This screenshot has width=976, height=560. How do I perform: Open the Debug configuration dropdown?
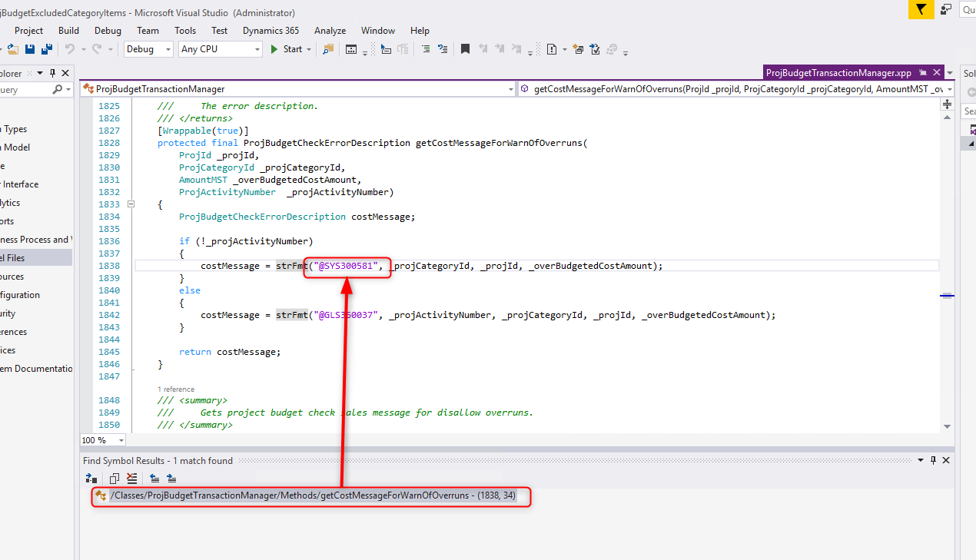[167, 48]
